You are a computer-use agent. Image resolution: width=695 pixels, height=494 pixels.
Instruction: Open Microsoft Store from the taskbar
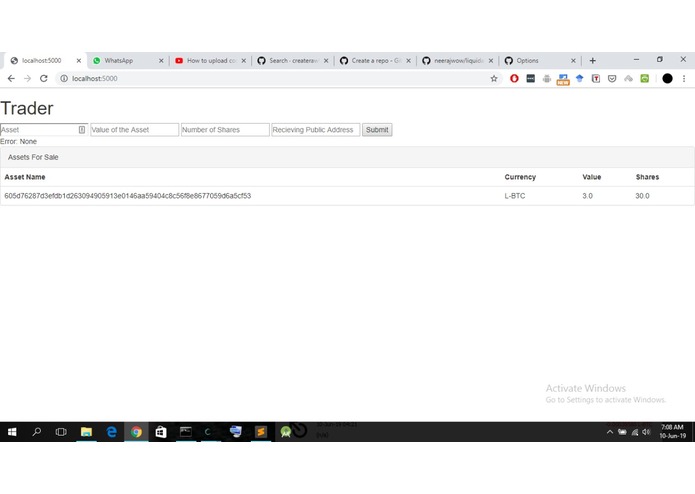(161, 432)
